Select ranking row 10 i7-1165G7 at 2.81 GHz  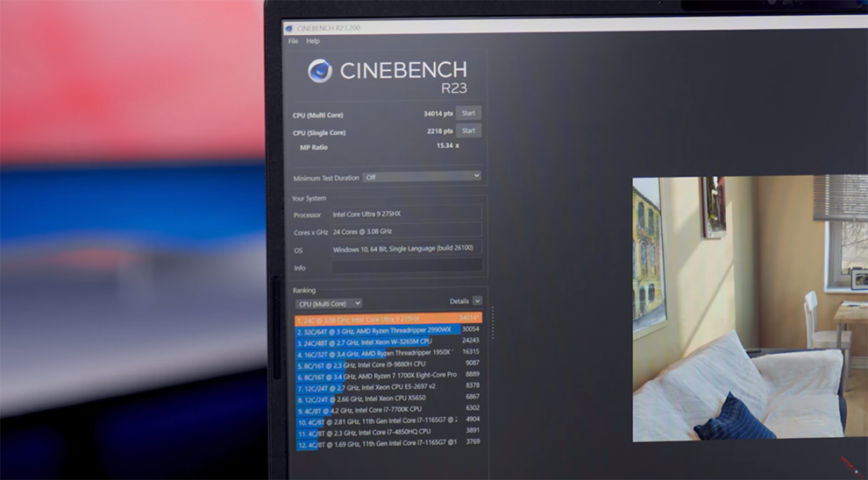pos(388,420)
